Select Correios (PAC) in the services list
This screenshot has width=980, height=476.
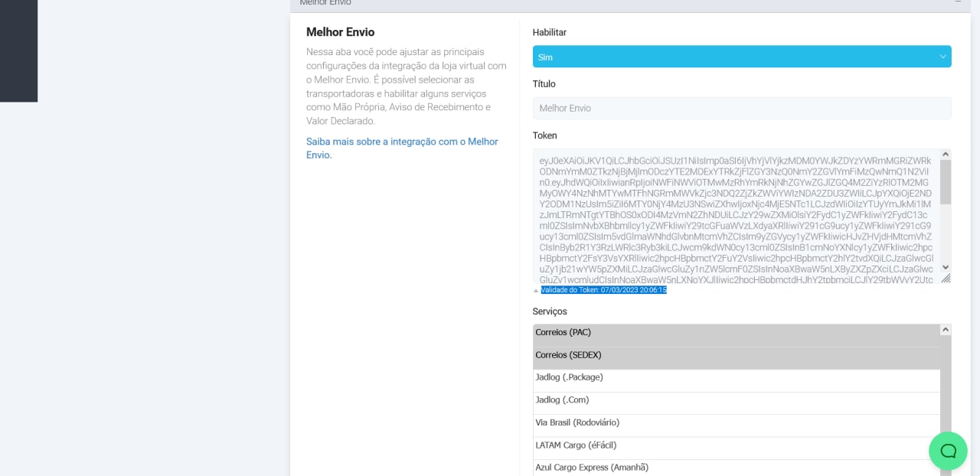pos(736,333)
